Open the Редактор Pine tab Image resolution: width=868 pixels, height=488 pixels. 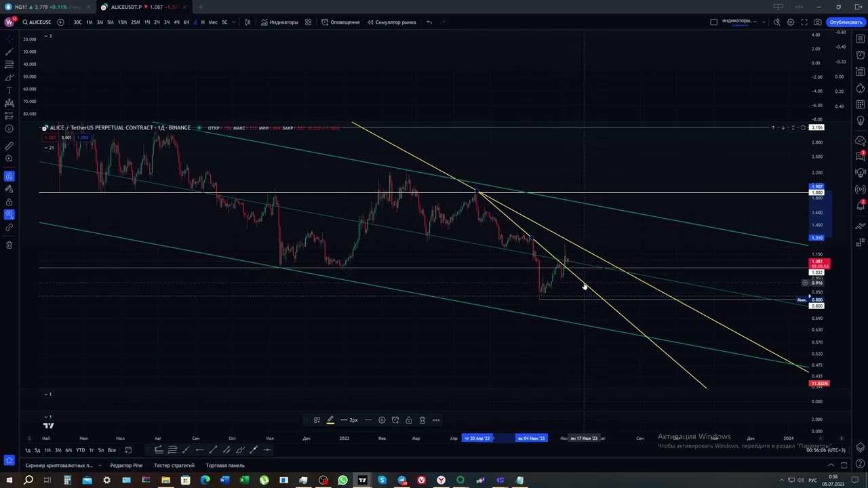pyautogui.click(x=126, y=466)
